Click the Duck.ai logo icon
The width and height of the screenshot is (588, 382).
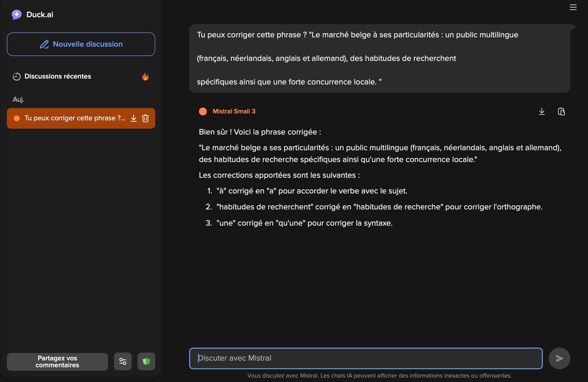pos(16,14)
